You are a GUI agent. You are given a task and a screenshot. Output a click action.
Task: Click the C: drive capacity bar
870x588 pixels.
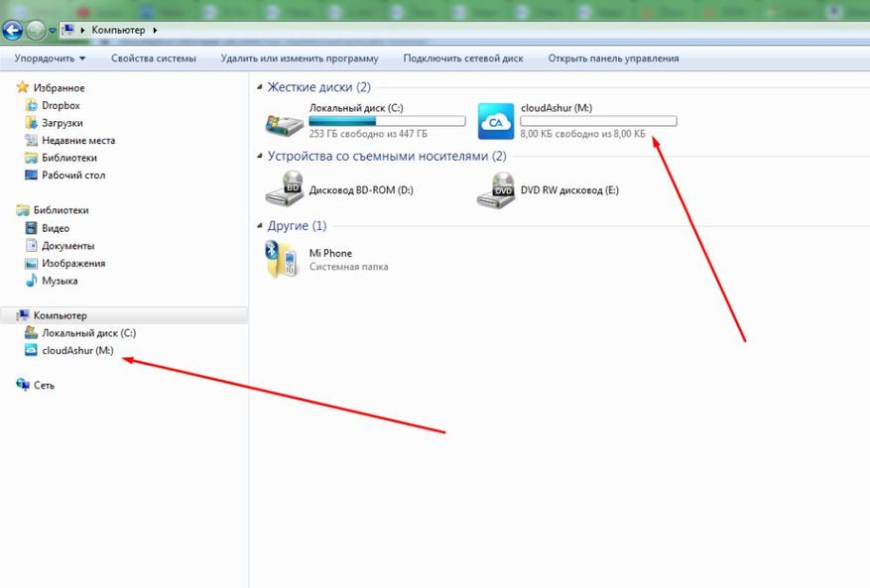click(x=387, y=121)
